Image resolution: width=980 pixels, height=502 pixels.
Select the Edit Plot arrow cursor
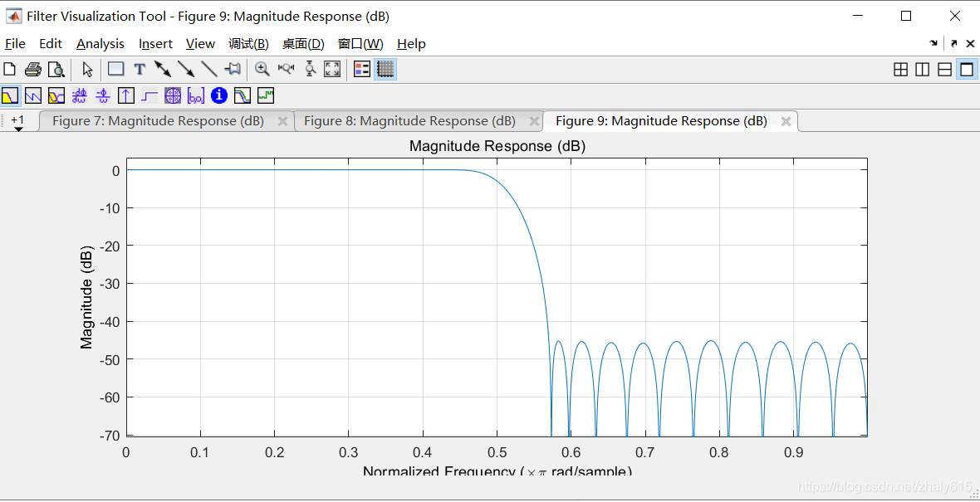pyautogui.click(x=87, y=69)
